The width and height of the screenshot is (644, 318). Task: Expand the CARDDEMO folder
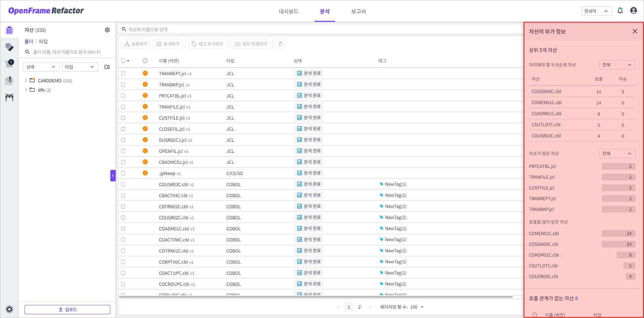coord(26,80)
